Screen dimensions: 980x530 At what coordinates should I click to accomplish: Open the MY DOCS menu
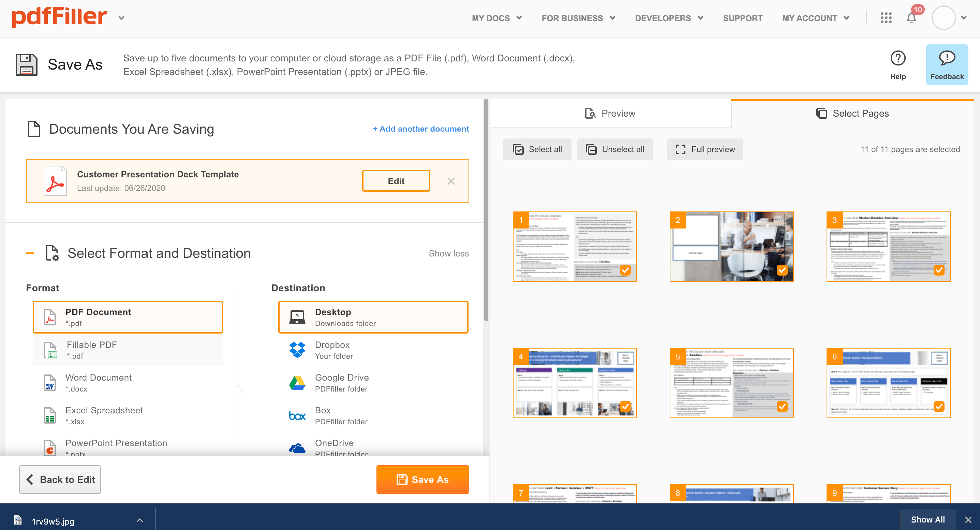[497, 18]
